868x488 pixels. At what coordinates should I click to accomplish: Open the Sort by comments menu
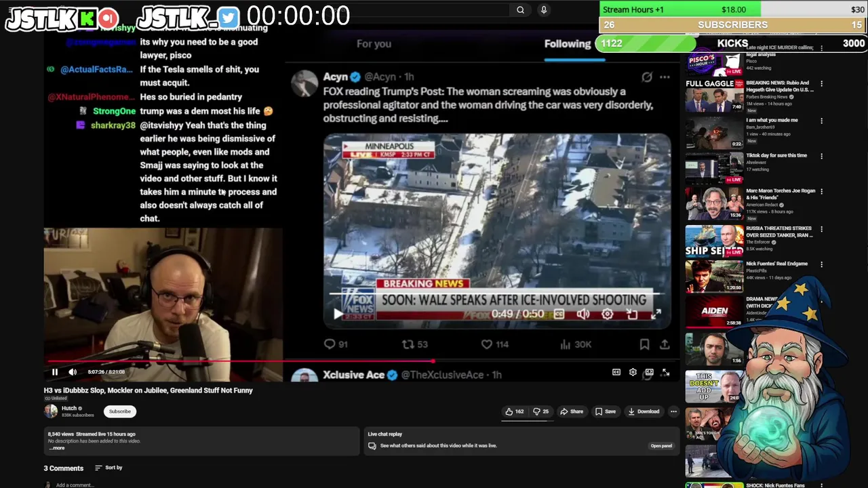coord(108,468)
